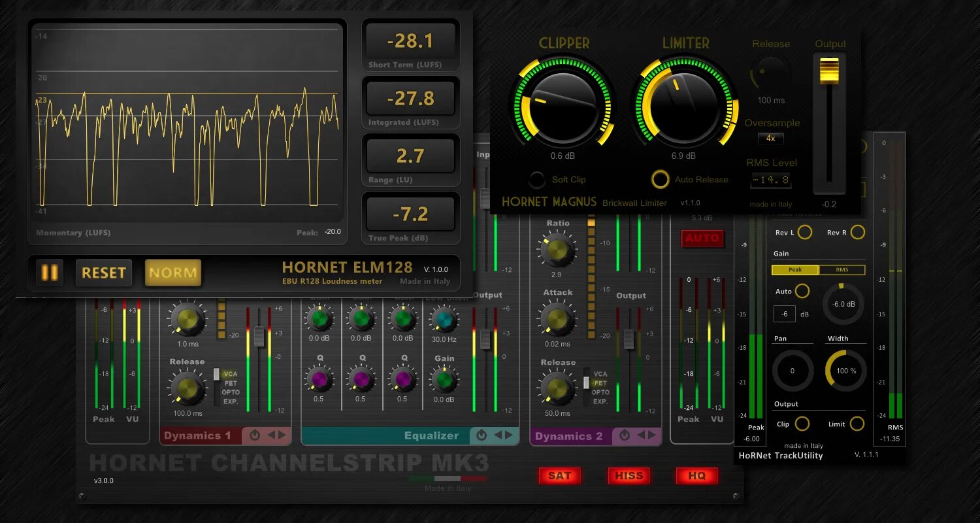Viewport: 980px width, 523px height.
Task: Click the Dynamics 1 attack knob at 1.0 ms
Action: [188, 319]
